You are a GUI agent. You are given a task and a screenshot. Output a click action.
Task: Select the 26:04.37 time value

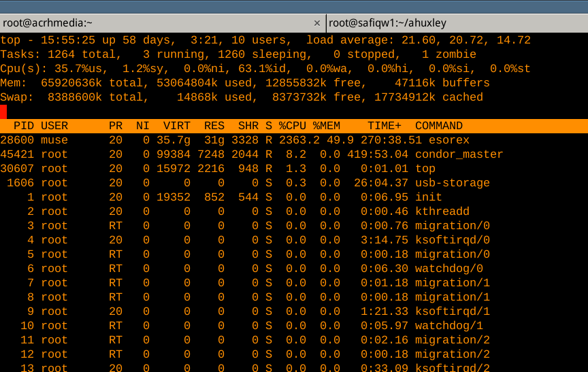pyautogui.click(x=381, y=183)
